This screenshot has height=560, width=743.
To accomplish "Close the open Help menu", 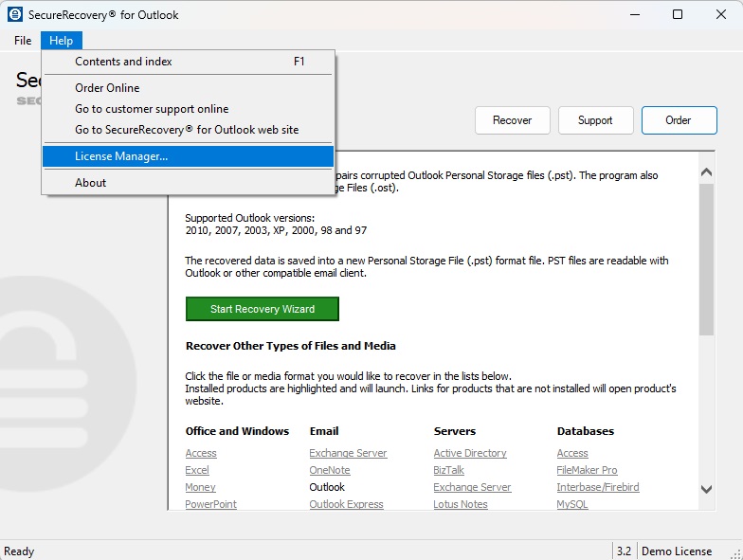I will pyautogui.click(x=62, y=41).
